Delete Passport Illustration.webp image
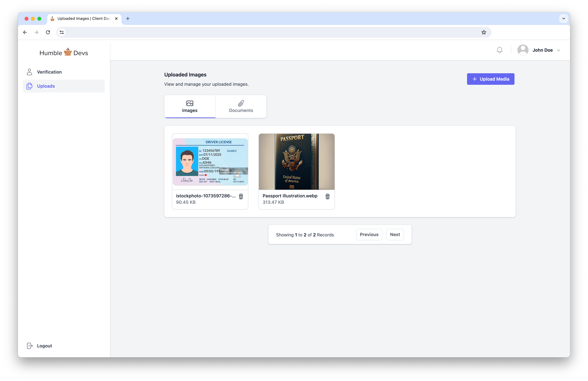Viewport: 588px width, 381px height. [327, 196]
